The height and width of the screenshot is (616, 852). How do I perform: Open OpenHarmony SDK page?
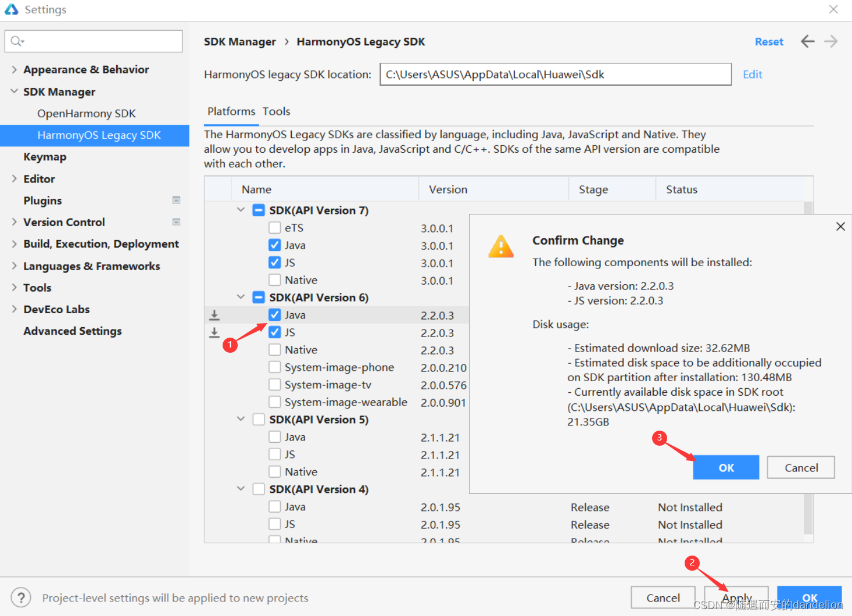tap(87, 113)
